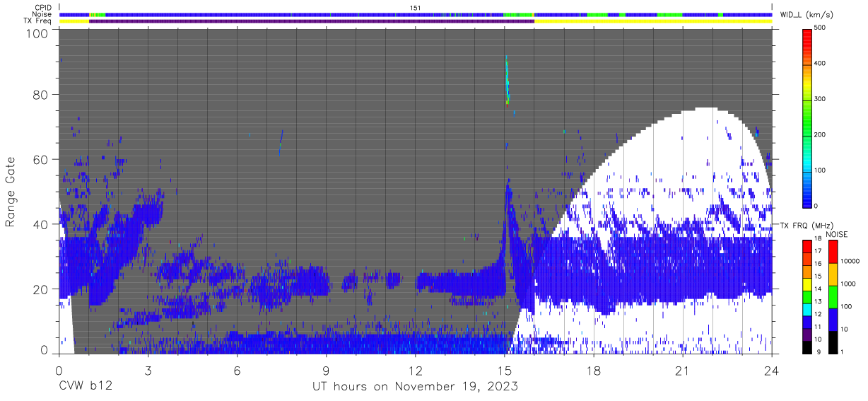The width and height of the screenshot is (868, 401).
Task: Click the 15 tick on the TX FRQ legend
Action: pyautogui.click(x=818, y=277)
